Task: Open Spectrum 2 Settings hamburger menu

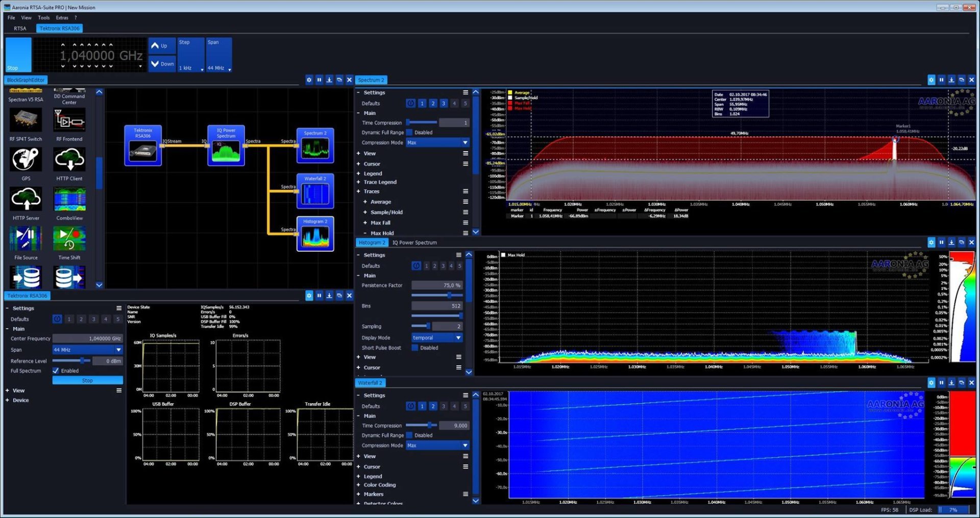Action: click(x=465, y=92)
